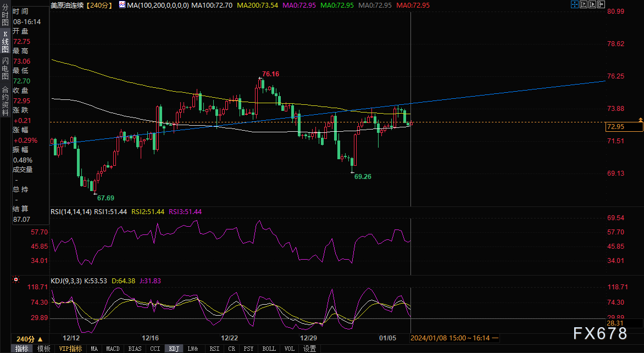The width and height of the screenshot is (644, 353).
Task: Choose the CCI indicator button
Action: pyautogui.click(x=155, y=349)
